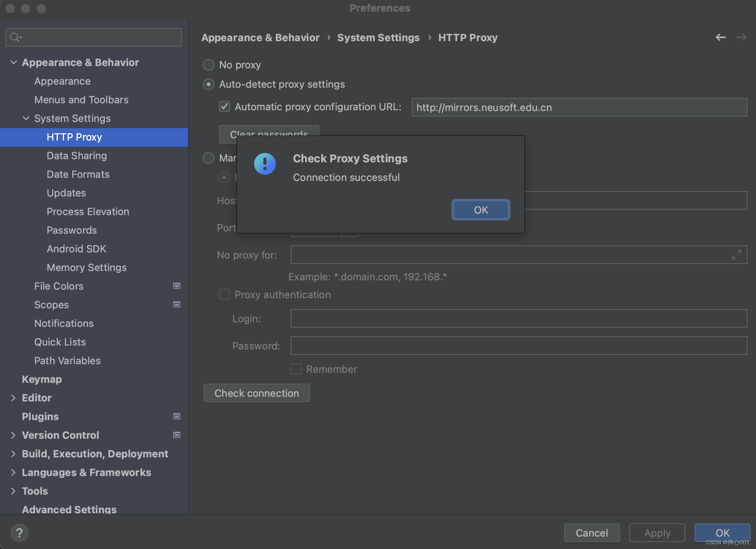
Task: Open the Scopes settings page
Action: 52,305
